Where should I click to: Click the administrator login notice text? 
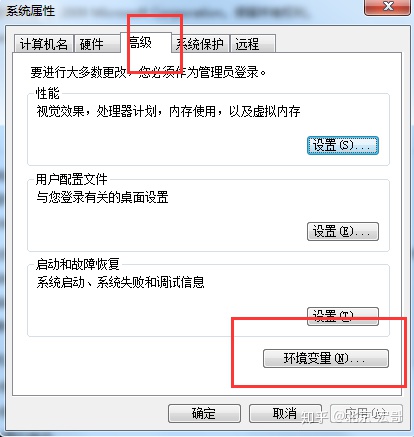pos(148,72)
